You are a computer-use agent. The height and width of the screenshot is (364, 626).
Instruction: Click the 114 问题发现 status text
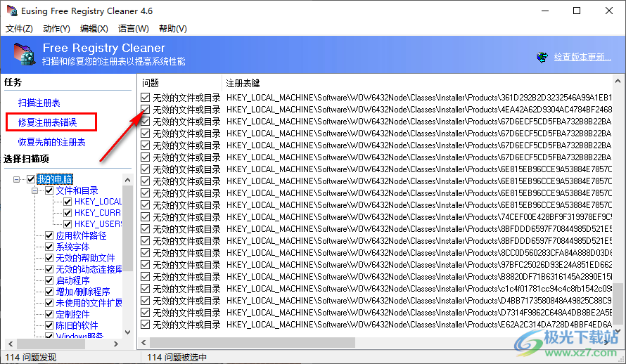click(31, 357)
